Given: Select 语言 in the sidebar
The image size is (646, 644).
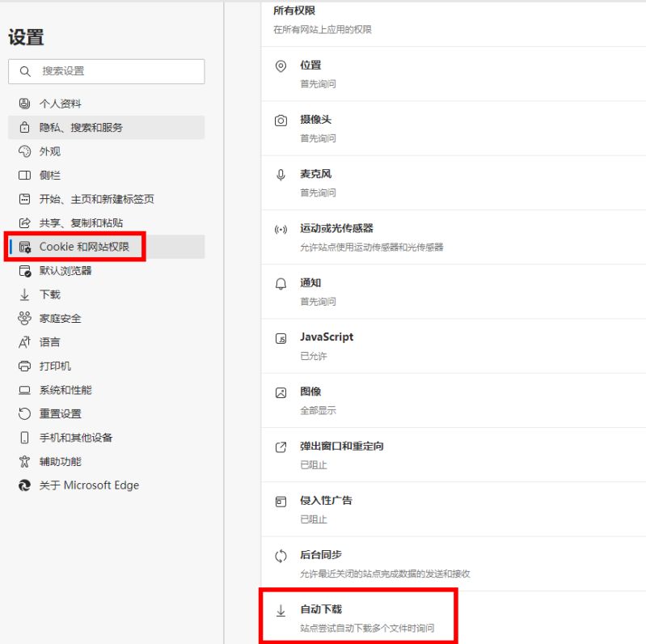Looking at the screenshot, I should coord(106,342).
